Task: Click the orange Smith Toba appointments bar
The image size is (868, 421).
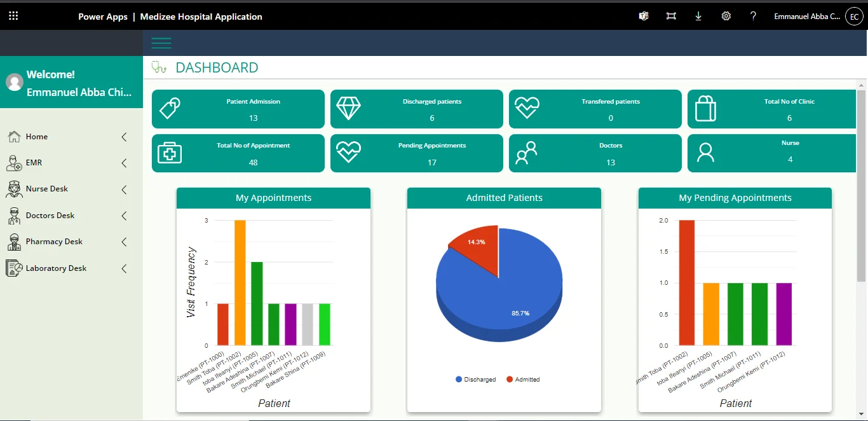Action: 240,282
